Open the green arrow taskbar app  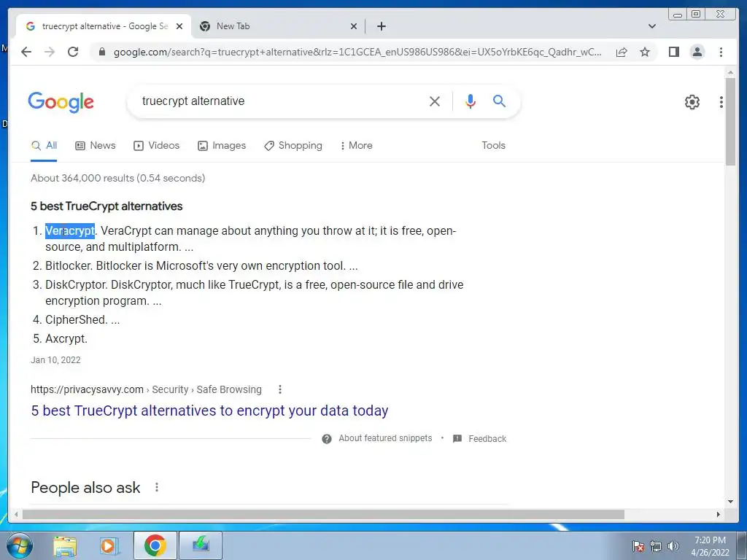click(201, 545)
